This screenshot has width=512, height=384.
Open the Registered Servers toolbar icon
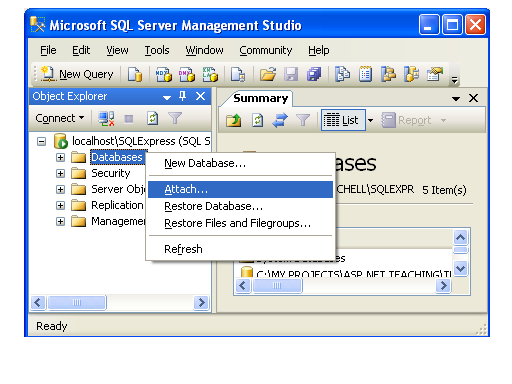point(342,74)
